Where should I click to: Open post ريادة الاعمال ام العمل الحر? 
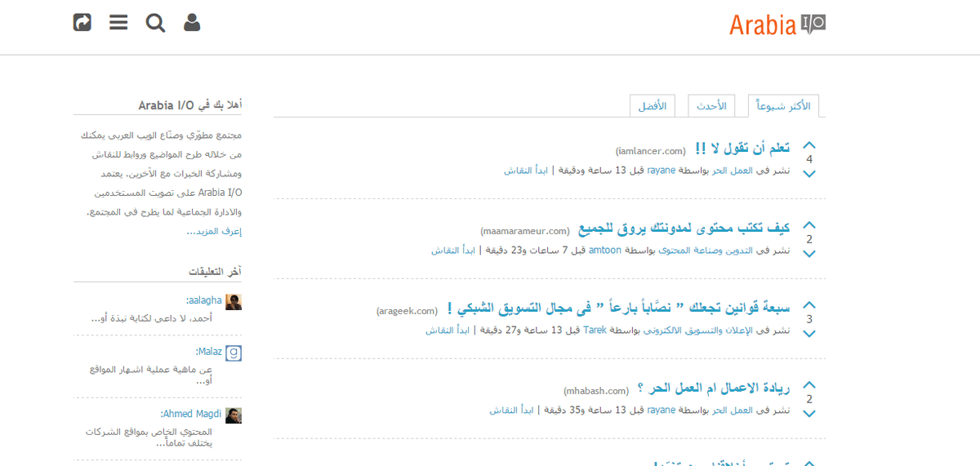tap(713, 388)
